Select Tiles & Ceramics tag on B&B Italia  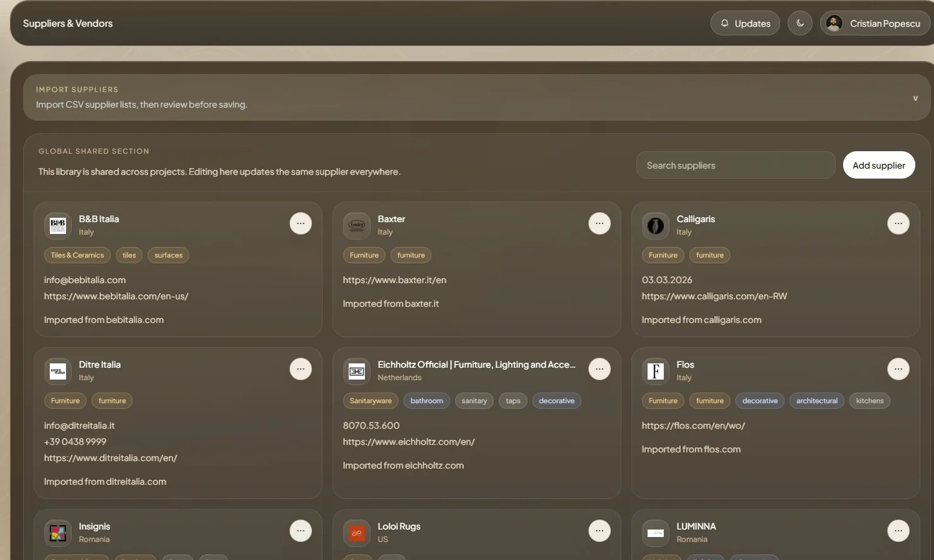(x=77, y=255)
